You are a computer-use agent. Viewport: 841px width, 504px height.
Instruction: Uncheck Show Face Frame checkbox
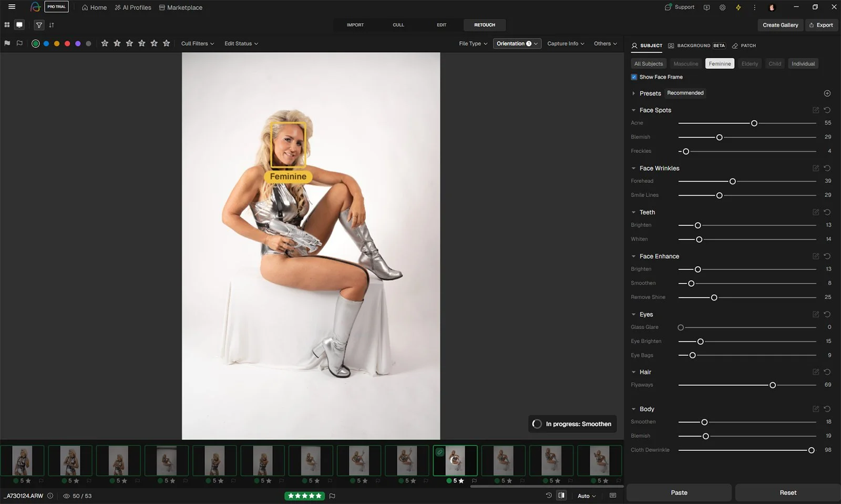634,77
